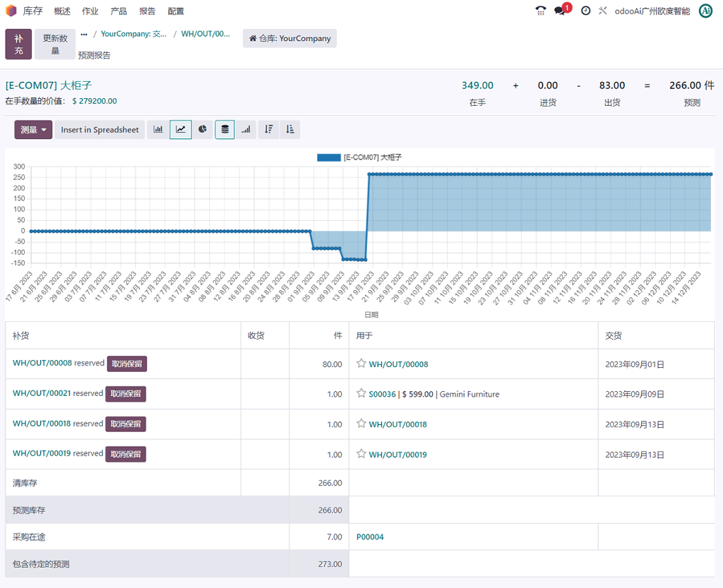This screenshot has width=723, height=588.
Task: Go to WH/OUT/00... breadcrumb link
Action: [x=205, y=34]
